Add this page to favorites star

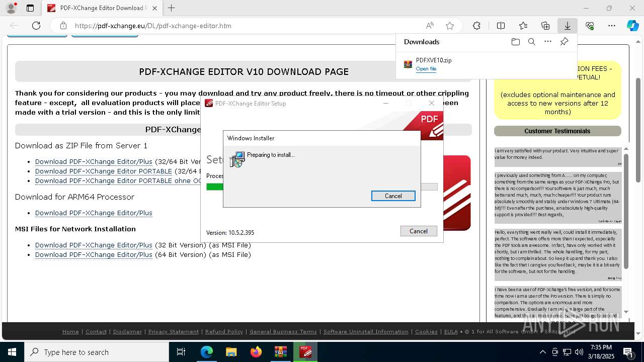click(450, 26)
